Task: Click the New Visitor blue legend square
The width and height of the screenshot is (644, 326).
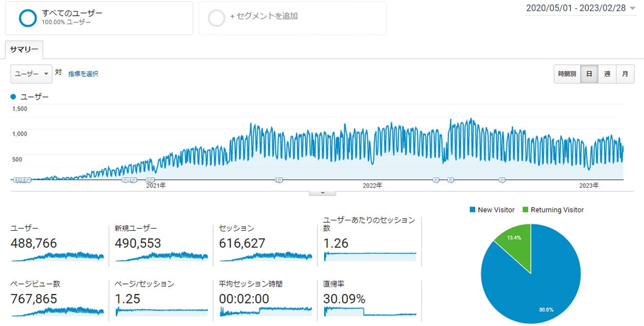Action: click(x=473, y=209)
